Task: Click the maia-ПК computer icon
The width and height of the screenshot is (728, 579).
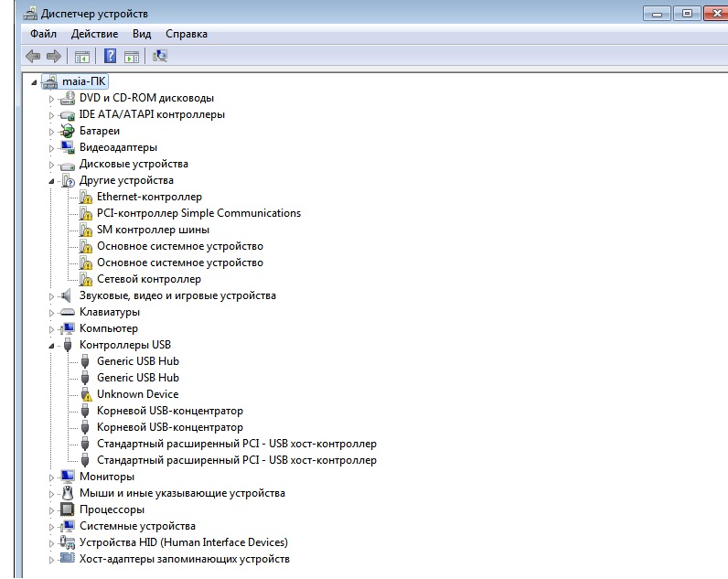Action: click(x=49, y=81)
